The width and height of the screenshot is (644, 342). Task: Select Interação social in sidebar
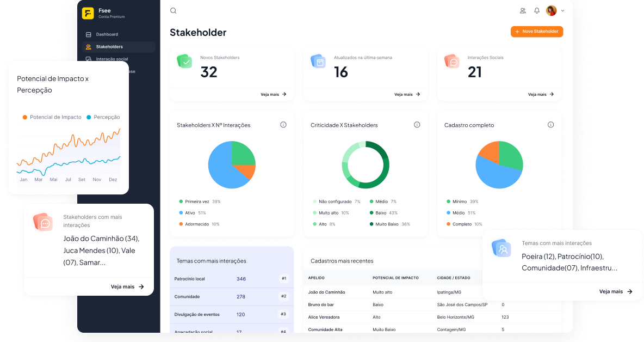pyautogui.click(x=112, y=59)
